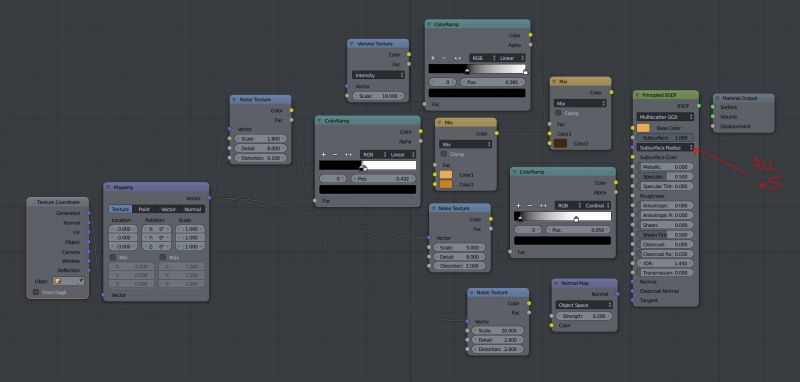
Task: Click the Transmission slider in Principled BSDF
Action: click(665, 273)
